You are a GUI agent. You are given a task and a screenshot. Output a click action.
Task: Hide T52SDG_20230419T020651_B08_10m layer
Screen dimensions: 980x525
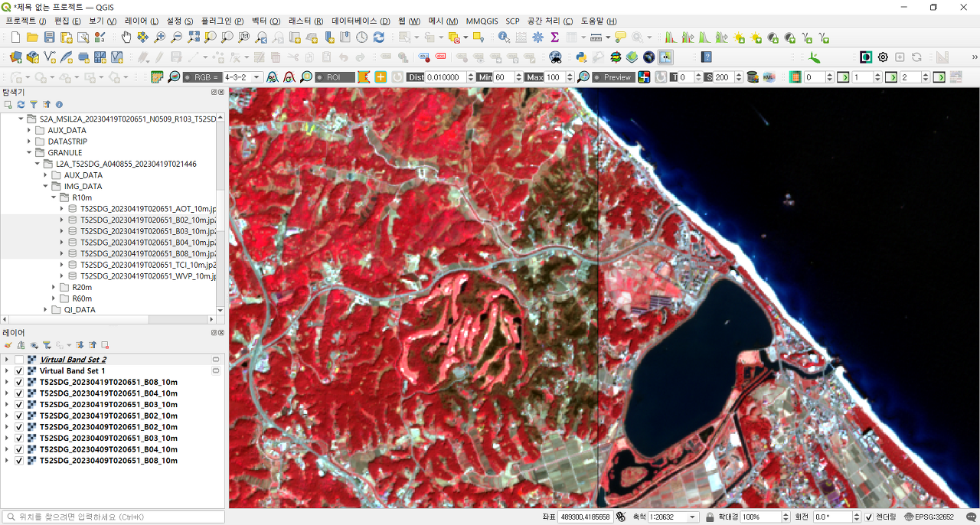[19, 382]
